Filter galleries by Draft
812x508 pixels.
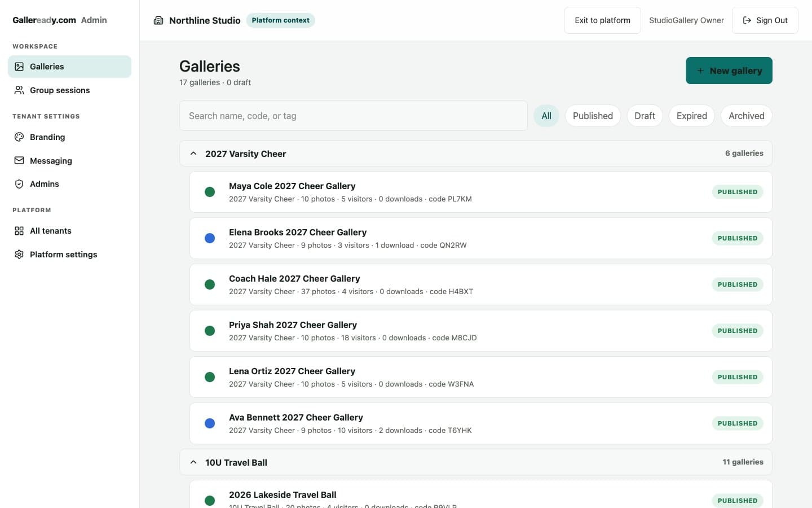[645, 116]
